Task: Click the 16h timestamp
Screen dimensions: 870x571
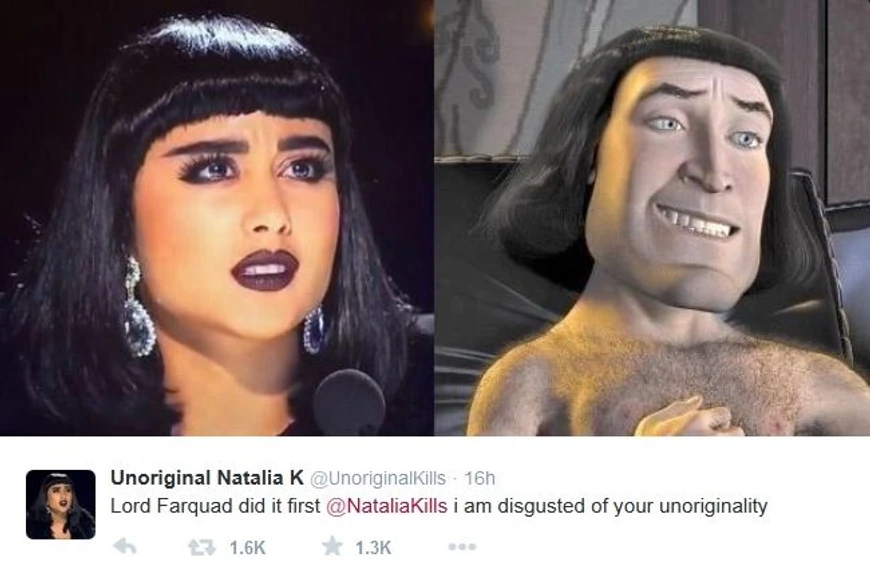Action: pos(479,478)
